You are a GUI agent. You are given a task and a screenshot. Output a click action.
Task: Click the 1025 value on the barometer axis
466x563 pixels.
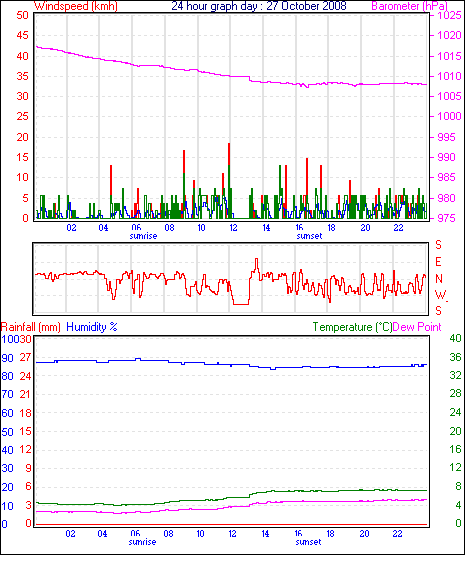click(449, 15)
